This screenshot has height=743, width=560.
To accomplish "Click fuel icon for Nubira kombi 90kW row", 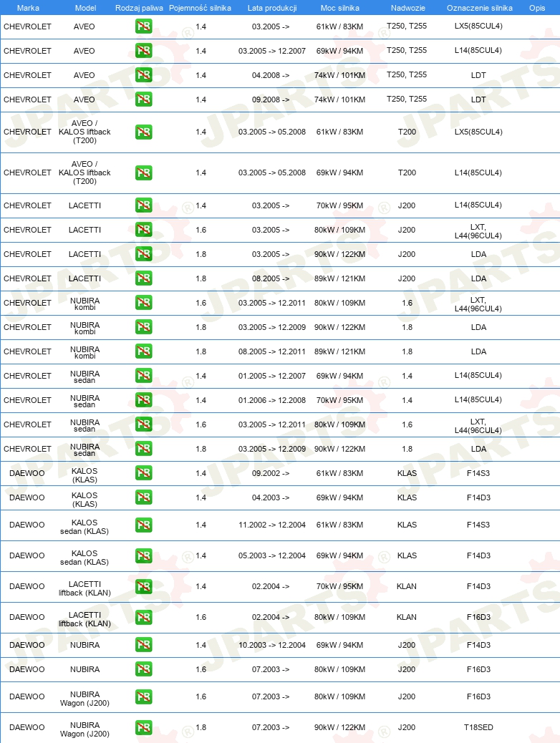I will click(144, 327).
